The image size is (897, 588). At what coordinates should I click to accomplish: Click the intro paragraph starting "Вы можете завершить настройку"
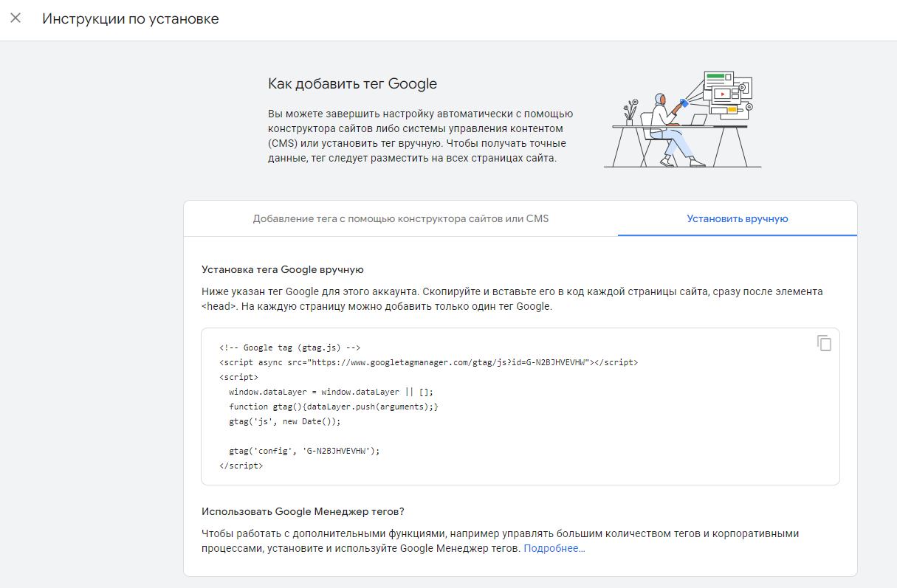(421, 136)
